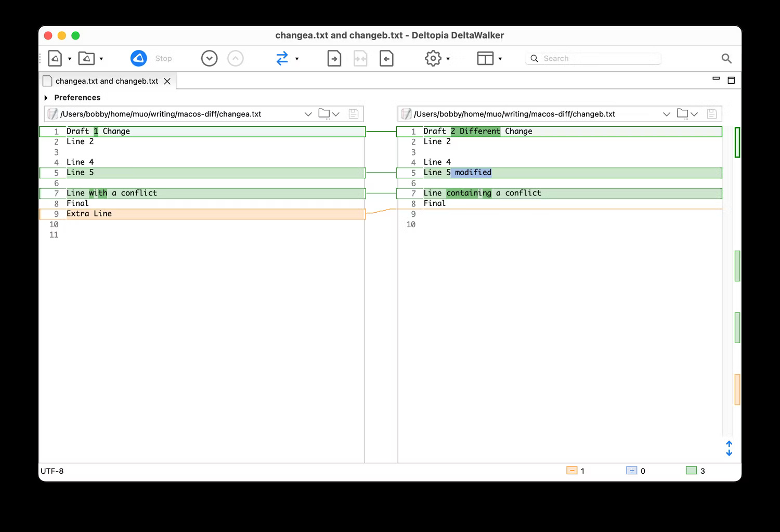780x532 pixels.
Task: Toggle the layout view icon
Action: coord(485,58)
